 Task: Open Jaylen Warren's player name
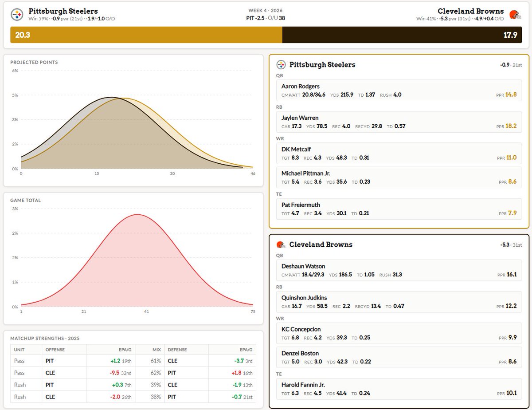300,118
